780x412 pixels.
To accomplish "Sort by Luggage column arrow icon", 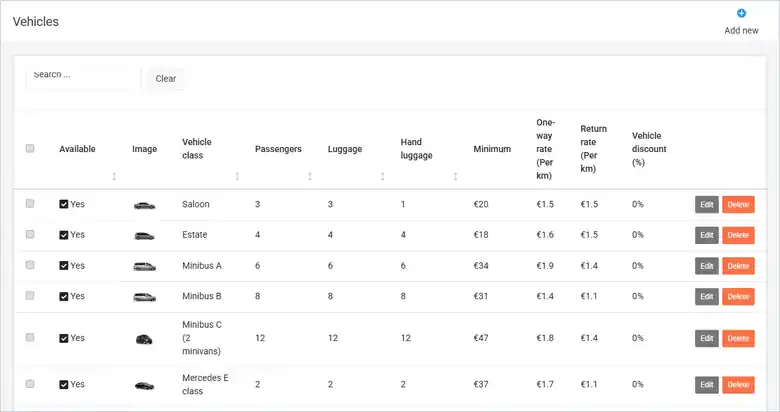I will [x=383, y=176].
